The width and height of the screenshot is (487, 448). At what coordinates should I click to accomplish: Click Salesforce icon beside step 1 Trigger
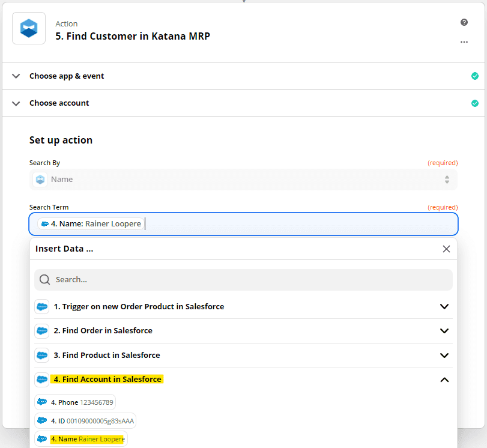pos(42,307)
